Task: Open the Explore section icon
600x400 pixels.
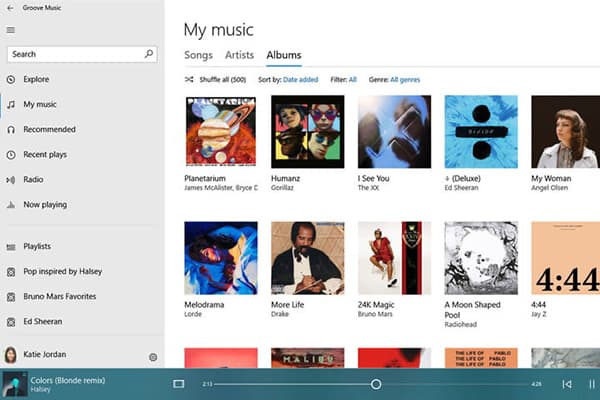Action: pos(11,80)
